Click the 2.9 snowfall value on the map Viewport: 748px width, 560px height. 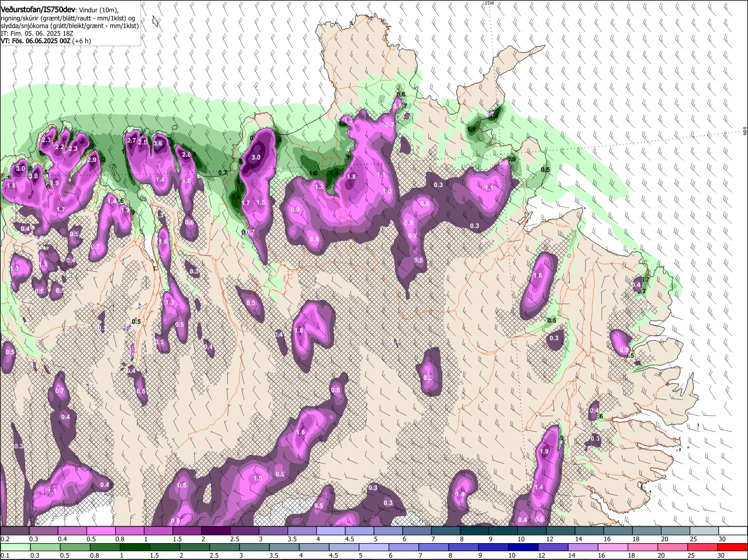tap(92, 160)
